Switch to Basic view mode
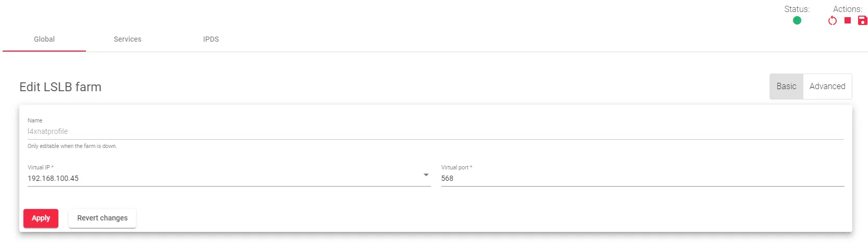This screenshot has width=868, height=246. (786, 87)
